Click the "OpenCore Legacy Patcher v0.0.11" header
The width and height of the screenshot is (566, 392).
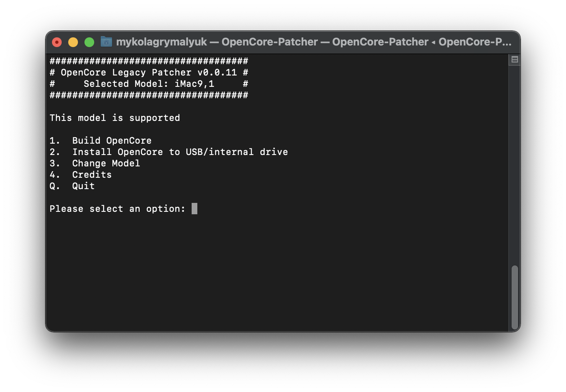pos(149,73)
